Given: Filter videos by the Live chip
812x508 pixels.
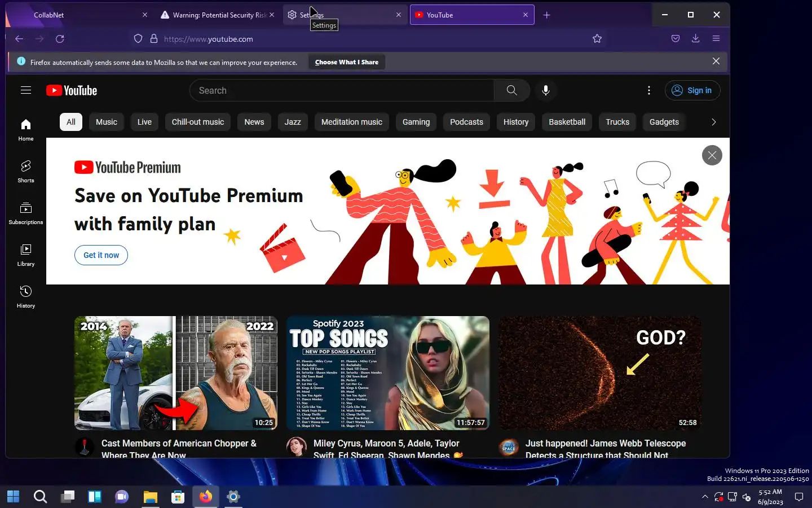Looking at the screenshot, I should tap(144, 122).
